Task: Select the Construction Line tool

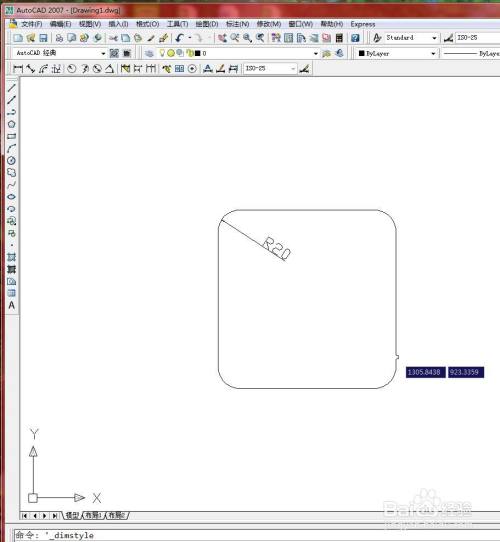Action: (x=11, y=100)
